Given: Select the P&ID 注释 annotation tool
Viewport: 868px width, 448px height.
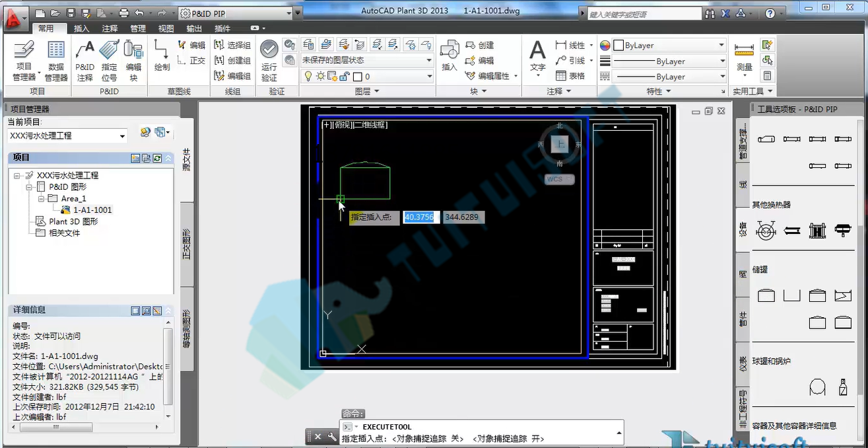Looking at the screenshot, I should click(84, 60).
